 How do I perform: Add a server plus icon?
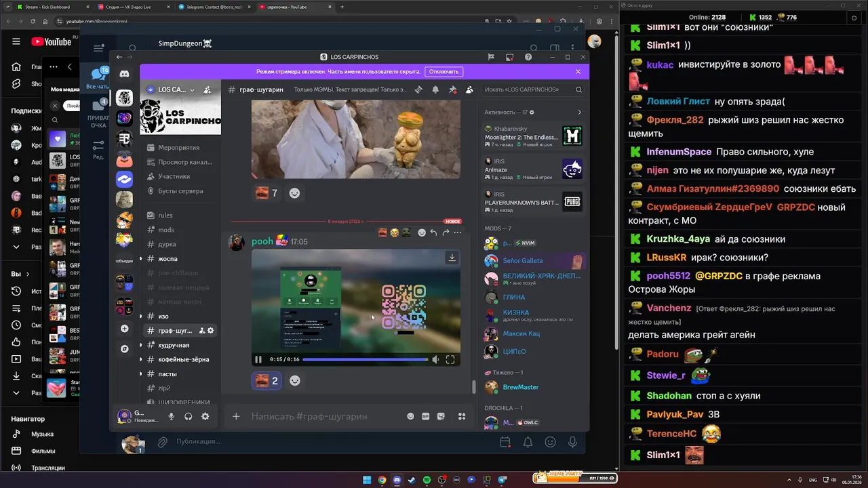[124, 329]
